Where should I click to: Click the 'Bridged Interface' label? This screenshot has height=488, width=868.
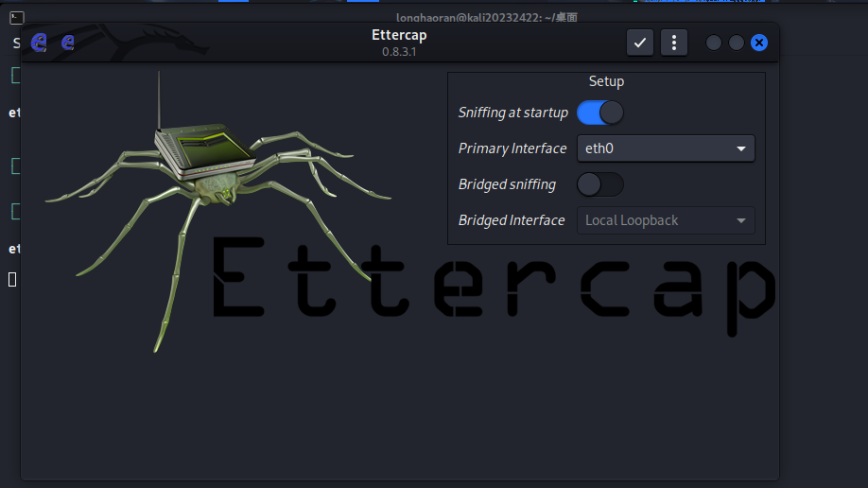(512, 220)
